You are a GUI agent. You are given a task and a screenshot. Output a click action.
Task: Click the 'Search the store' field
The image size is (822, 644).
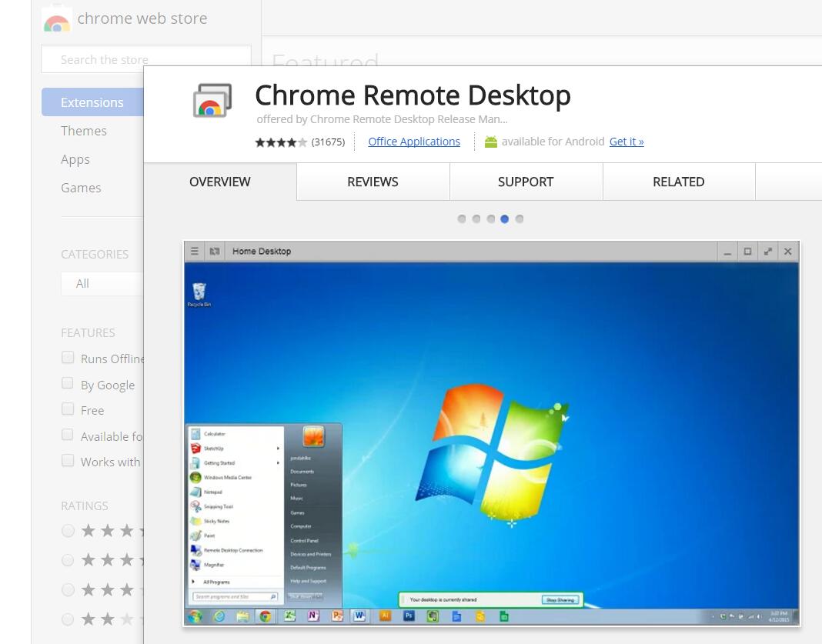tap(146, 59)
